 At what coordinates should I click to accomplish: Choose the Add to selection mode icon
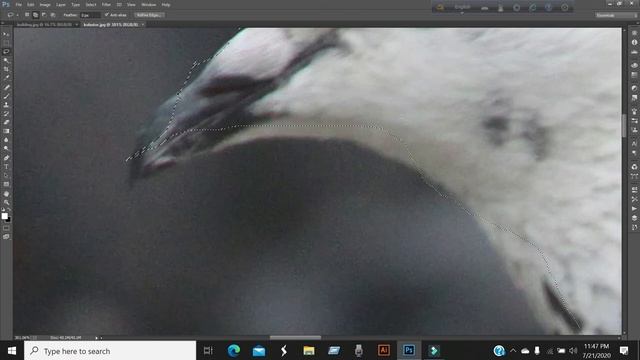coord(36,15)
